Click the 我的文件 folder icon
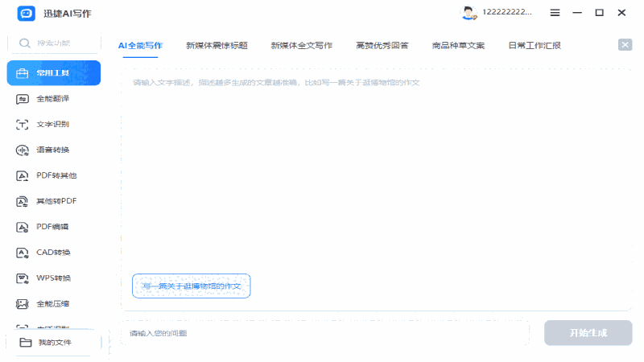Image resolution: width=644 pixels, height=362 pixels. coord(26,343)
